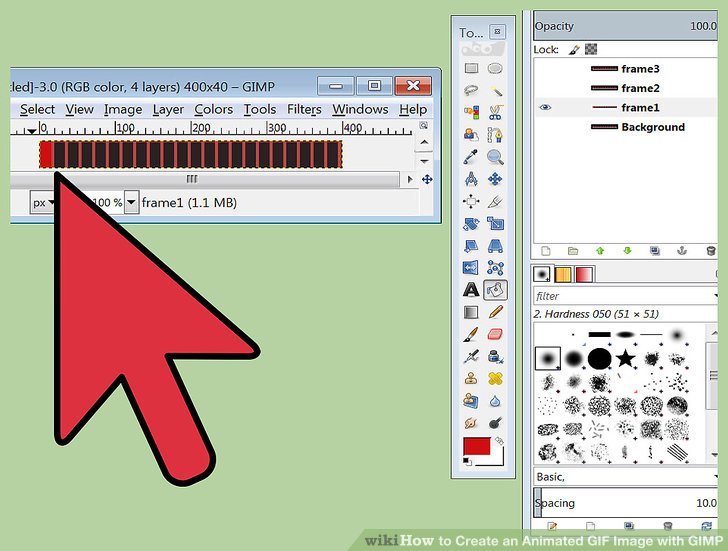Viewport: 728px width, 551px height.
Task: Open the zoom percentage dropdown arrow
Action: (131, 202)
